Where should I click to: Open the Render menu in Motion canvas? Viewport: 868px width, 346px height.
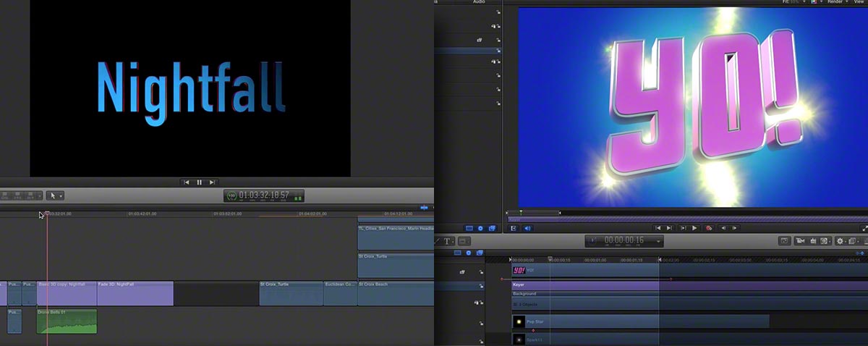coord(837,2)
